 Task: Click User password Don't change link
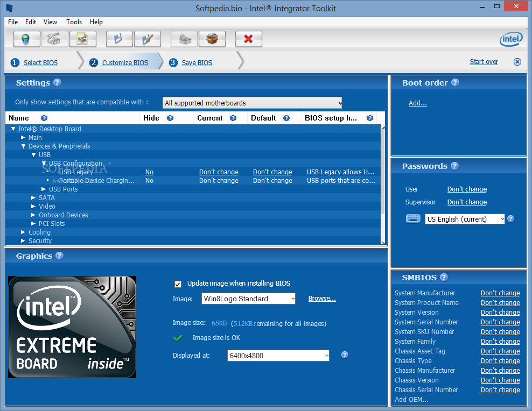[x=467, y=189]
